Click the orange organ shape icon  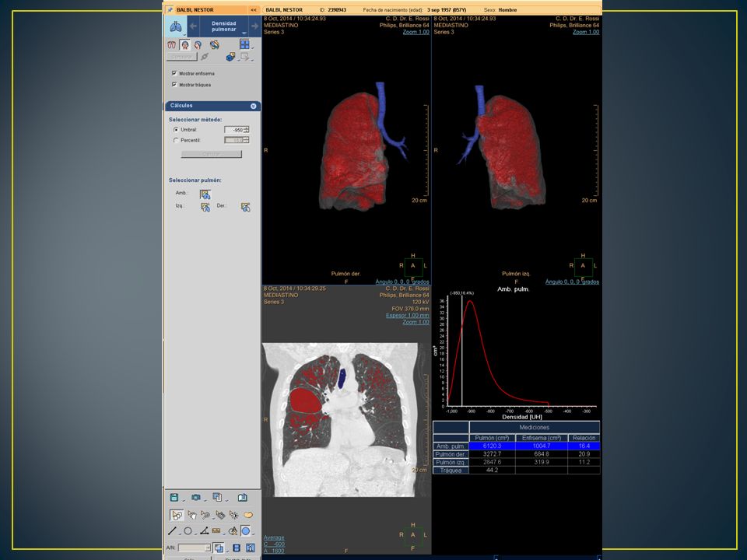248,515
